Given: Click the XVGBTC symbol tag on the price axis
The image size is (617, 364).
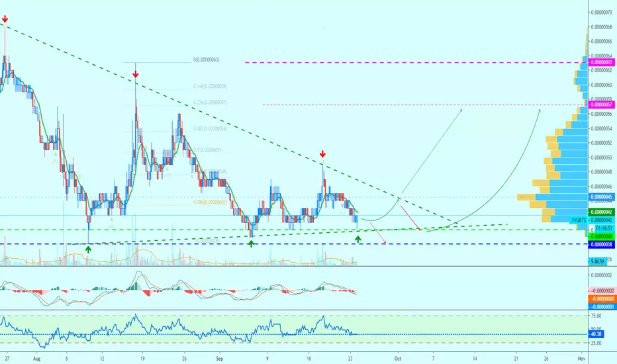Looking at the screenshot, I should [x=579, y=220].
